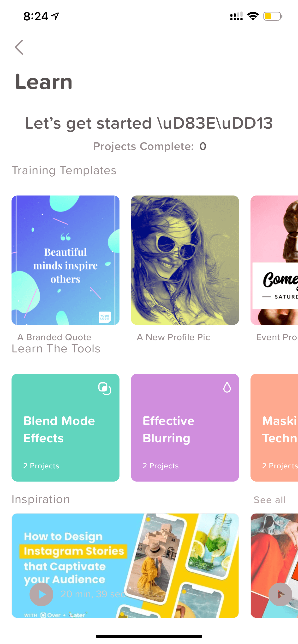Tap the A New Profile Pic label
Viewport: 298px width, 644px height.
click(x=173, y=337)
